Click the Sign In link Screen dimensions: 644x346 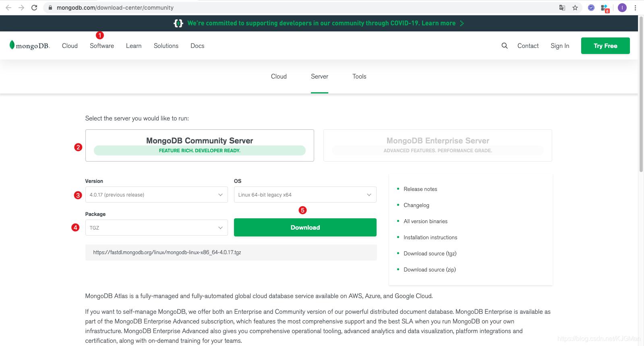pyautogui.click(x=560, y=46)
